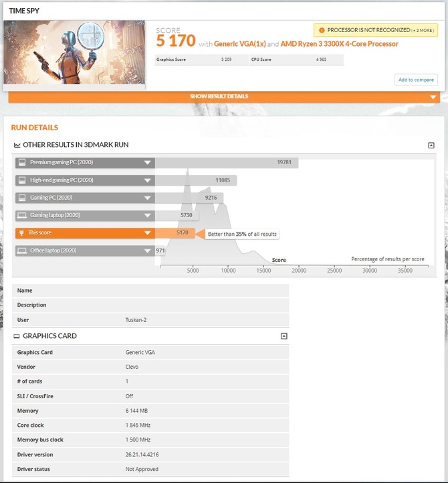Collapse the Graphics Card section

click(x=284, y=336)
